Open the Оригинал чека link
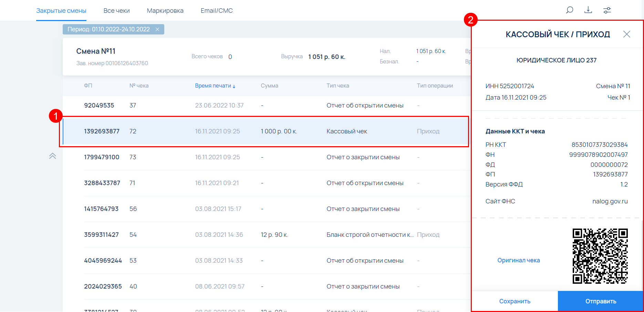This screenshot has width=644, height=312. [518, 260]
